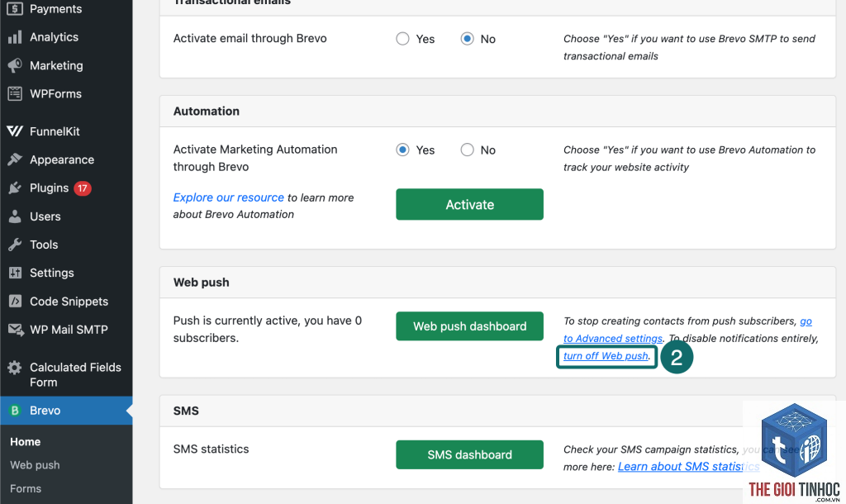Open the Appearance menu item

[61, 159]
